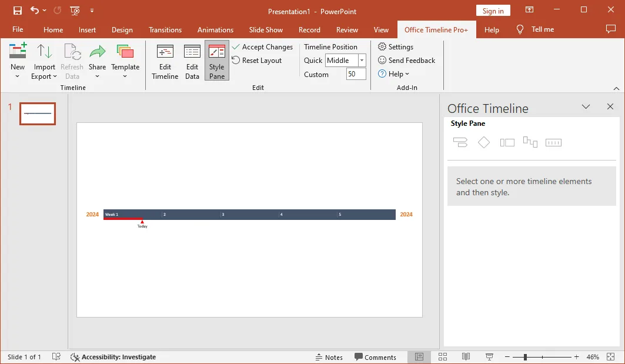Image resolution: width=625 pixels, height=364 pixels.
Task: Select the swimlane style icon
Action: (x=507, y=142)
